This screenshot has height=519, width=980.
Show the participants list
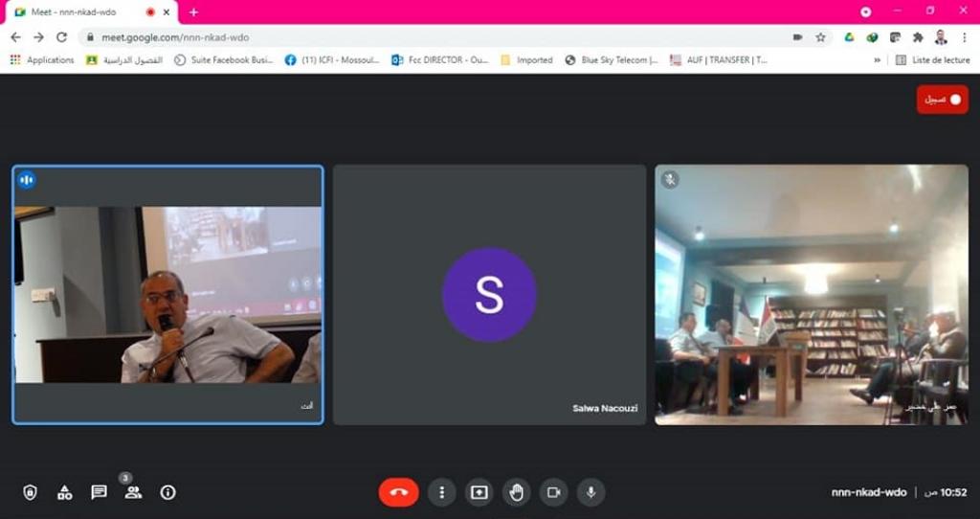point(133,492)
